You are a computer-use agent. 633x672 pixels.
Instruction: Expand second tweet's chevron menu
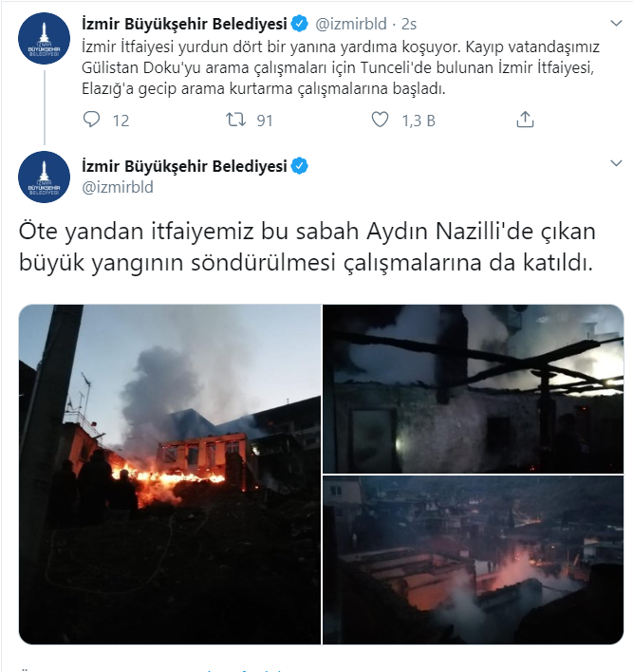[x=616, y=163]
